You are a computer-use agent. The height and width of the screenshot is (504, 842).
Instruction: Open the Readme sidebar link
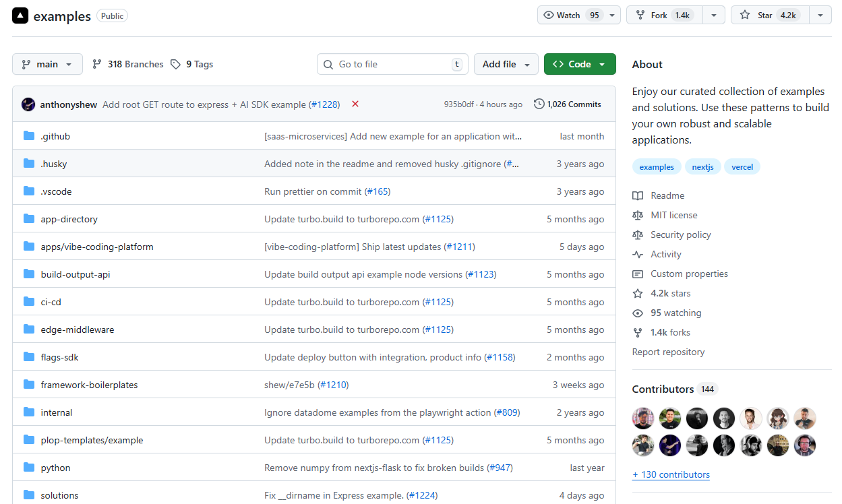[x=667, y=195]
